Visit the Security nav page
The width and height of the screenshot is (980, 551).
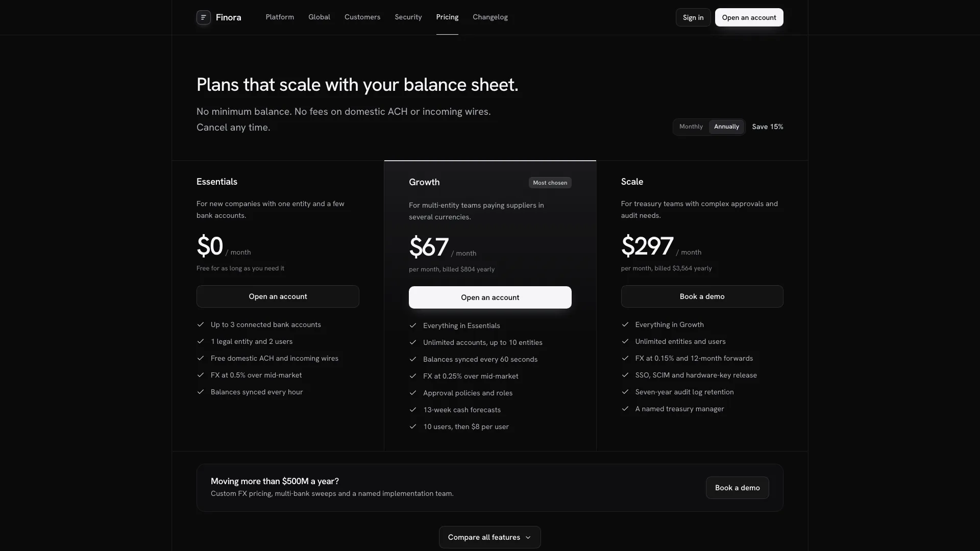408,17
